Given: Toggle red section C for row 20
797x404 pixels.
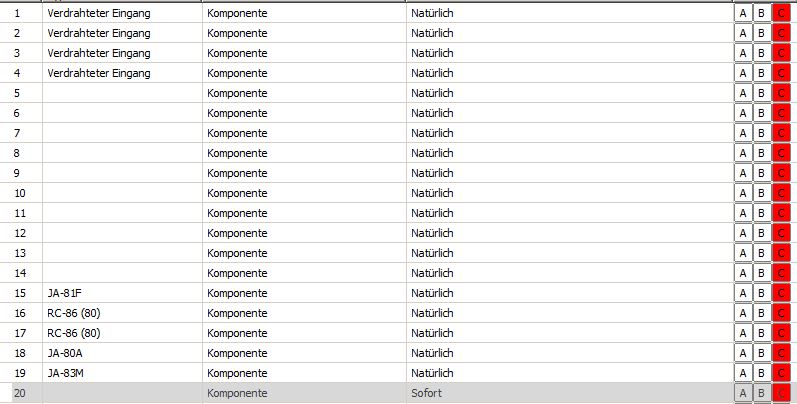Looking at the screenshot, I should tap(780, 393).
